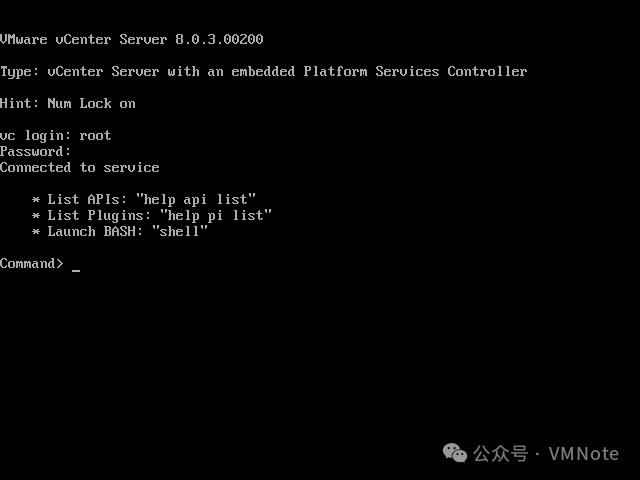Click the blinking cursor after Command prompt
The height and width of the screenshot is (480, 640).
click(76, 270)
